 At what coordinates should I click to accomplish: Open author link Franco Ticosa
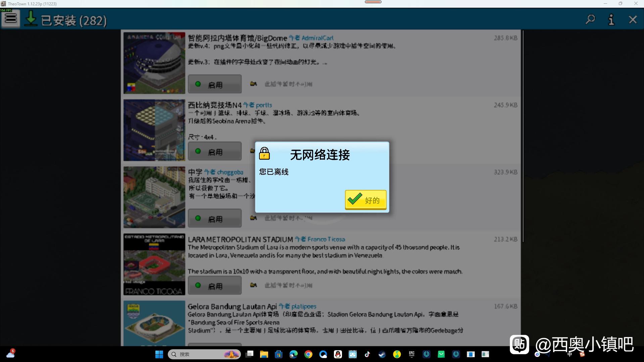point(326,239)
